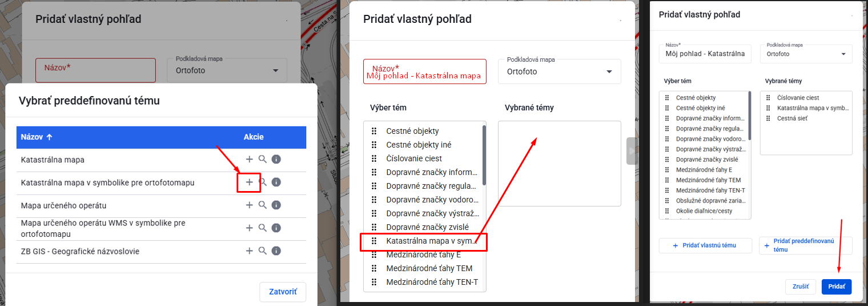Click the Názov input field in left dialog
Image resolution: width=868 pixels, height=306 pixels.
click(x=95, y=70)
